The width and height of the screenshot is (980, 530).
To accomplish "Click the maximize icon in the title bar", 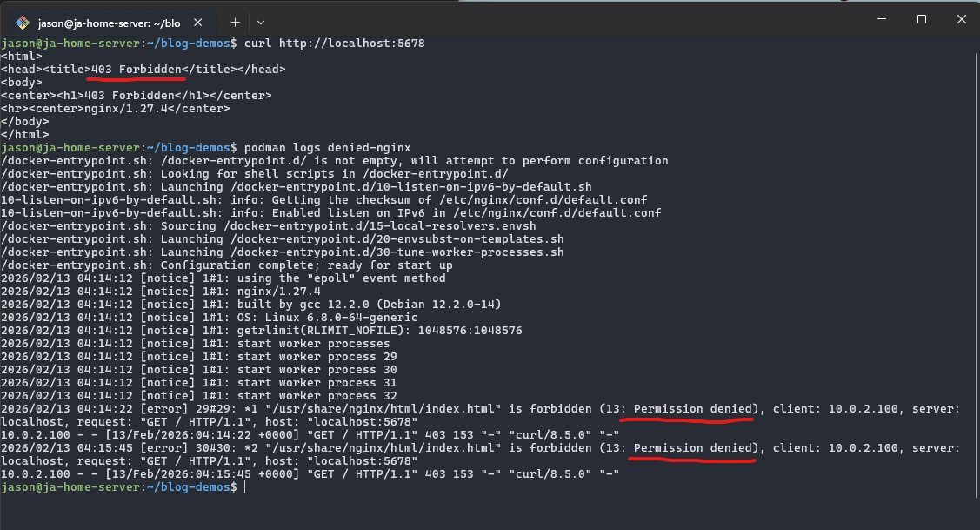I will (922, 18).
